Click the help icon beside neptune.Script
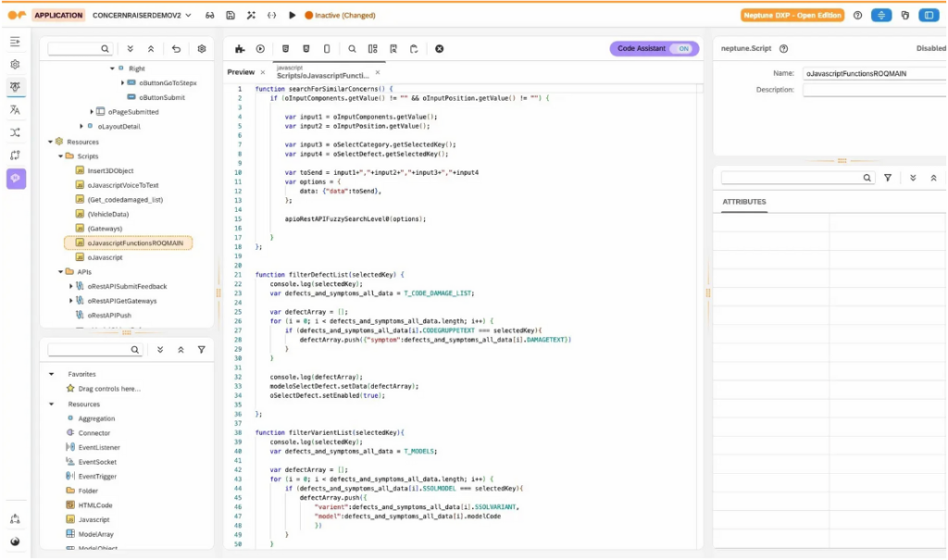Image resolution: width=948 pixels, height=560 pixels. coord(784,49)
